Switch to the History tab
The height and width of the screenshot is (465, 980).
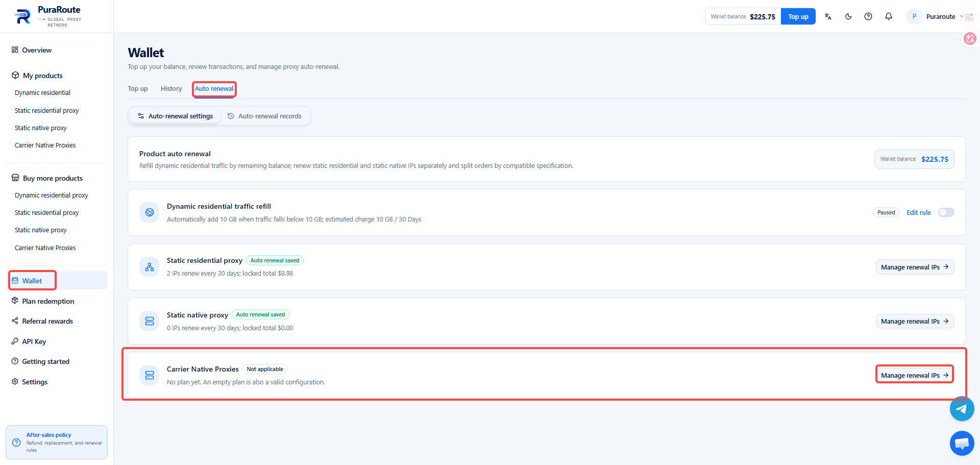(x=171, y=89)
